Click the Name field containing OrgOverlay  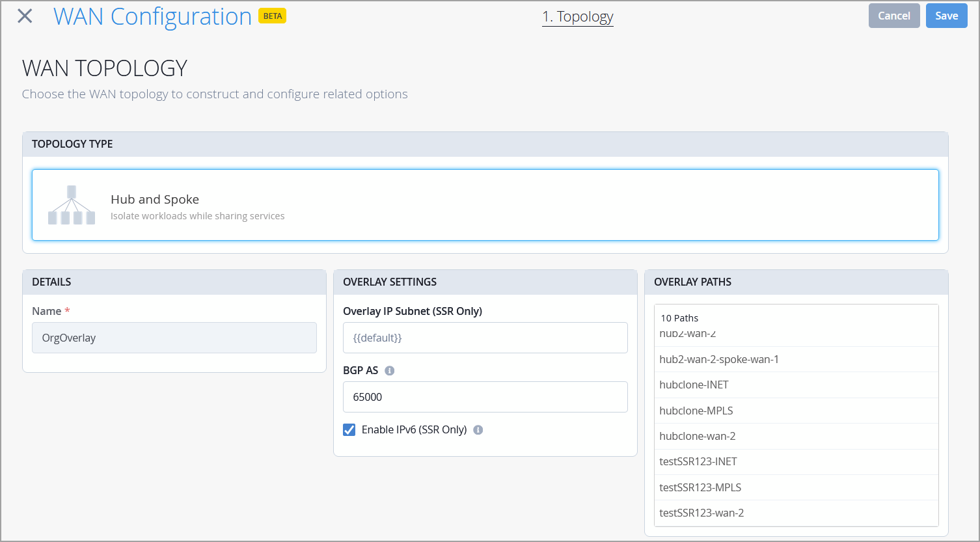tap(174, 338)
